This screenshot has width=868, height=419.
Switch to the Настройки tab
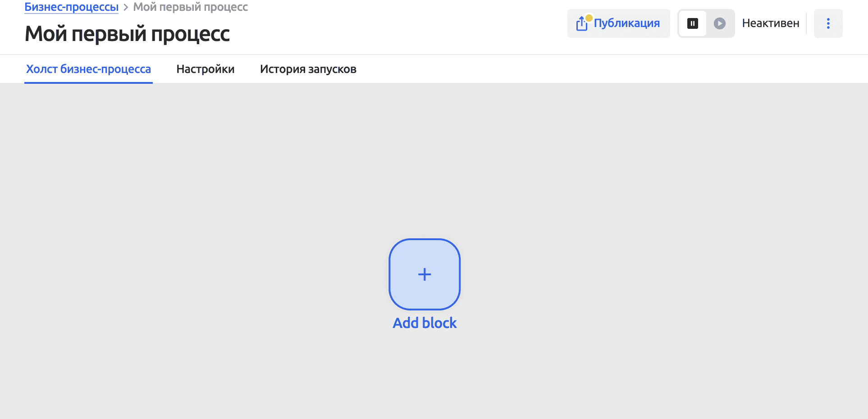(x=205, y=69)
